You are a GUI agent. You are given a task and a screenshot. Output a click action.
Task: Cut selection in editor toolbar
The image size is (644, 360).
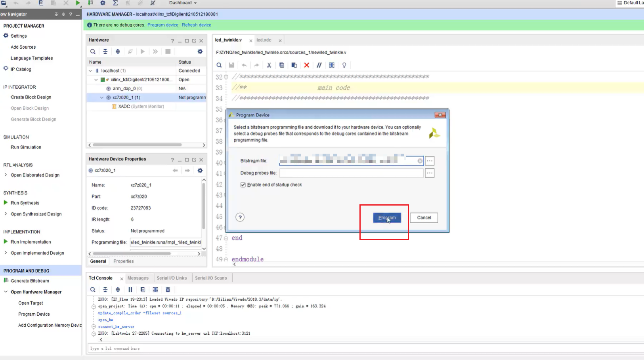click(x=269, y=65)
